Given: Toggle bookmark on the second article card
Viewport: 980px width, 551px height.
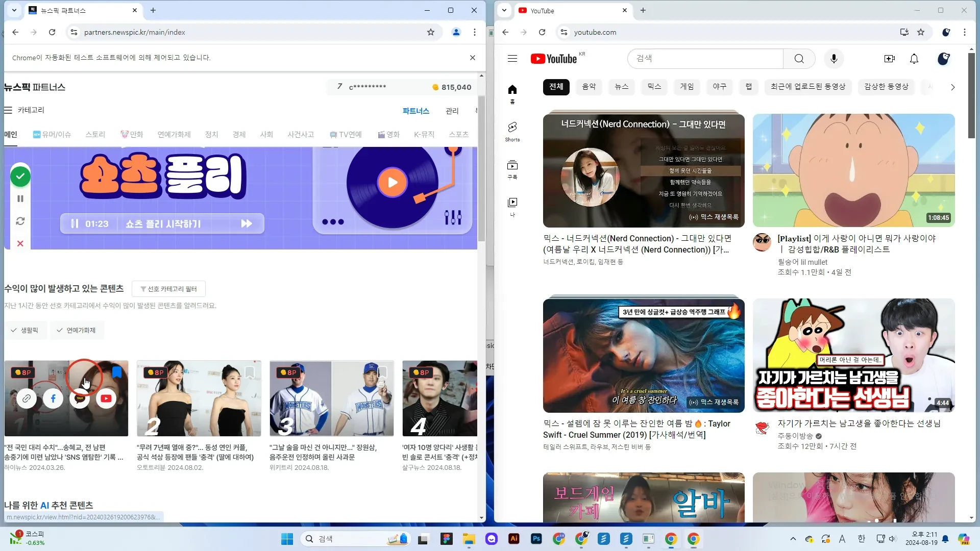Looking at the screenshot, I should click(250, 372).
